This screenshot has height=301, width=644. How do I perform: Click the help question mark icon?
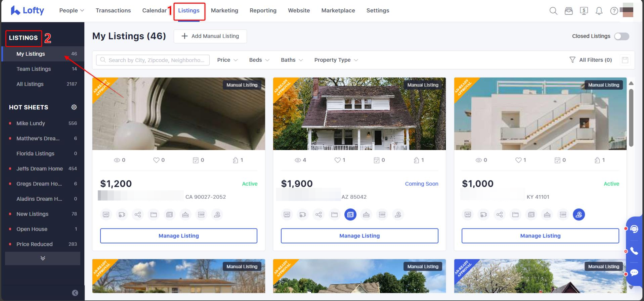614,11
